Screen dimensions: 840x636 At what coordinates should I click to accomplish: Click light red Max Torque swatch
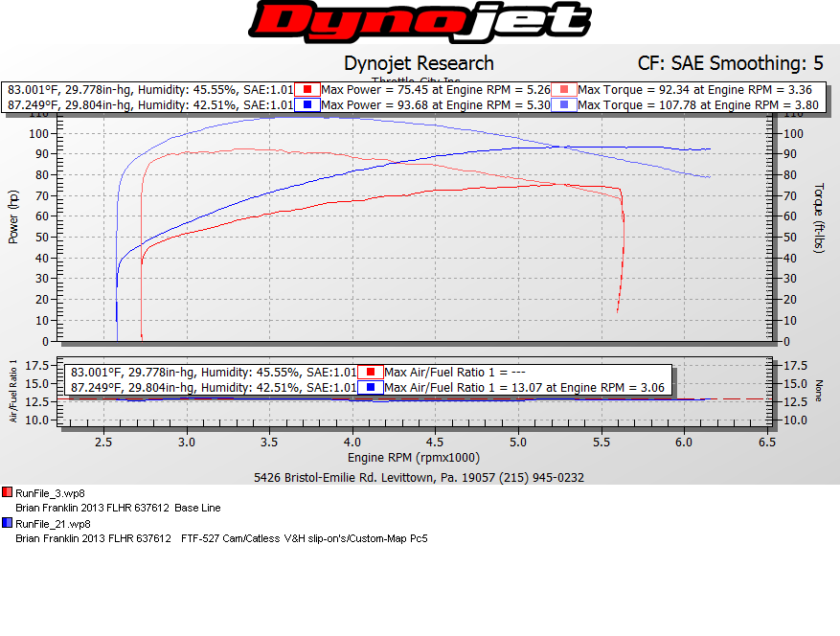(564, 89)
